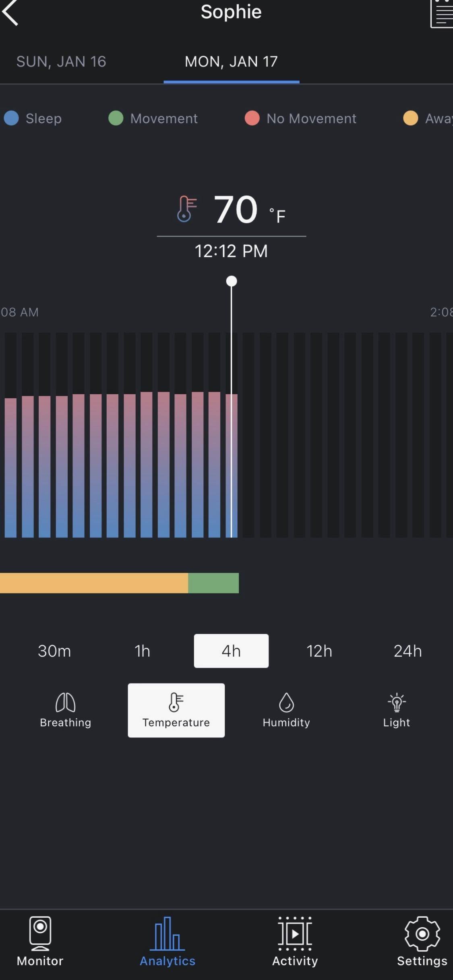Image resolution: width=453 pixels, height=980 pixels.
Task: Switch to the SUN, JAN 16 tab
Action: click(x=61, y=62)
